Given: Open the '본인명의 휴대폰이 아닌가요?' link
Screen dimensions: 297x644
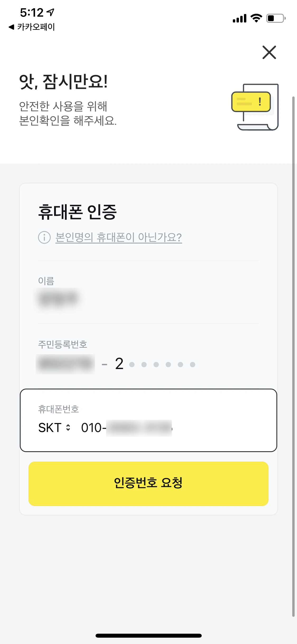Looking at the screenshot, I should [x=119, y=237].
